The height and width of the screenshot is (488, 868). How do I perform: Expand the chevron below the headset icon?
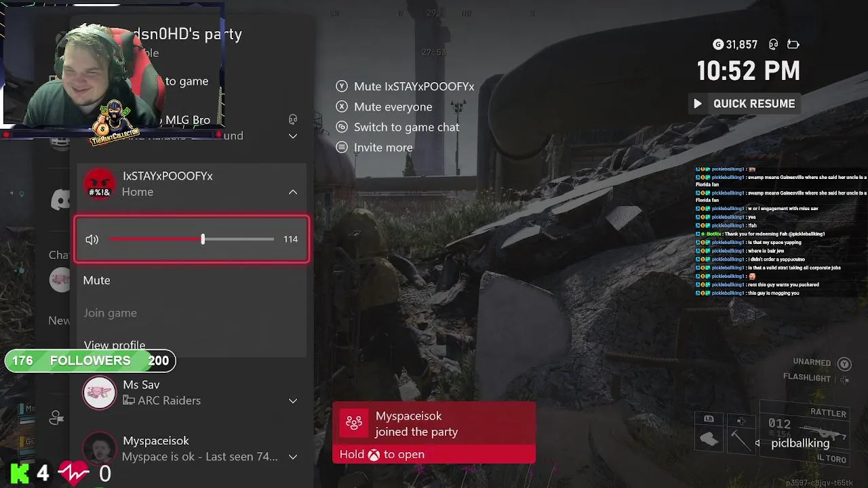click(293, 136)
